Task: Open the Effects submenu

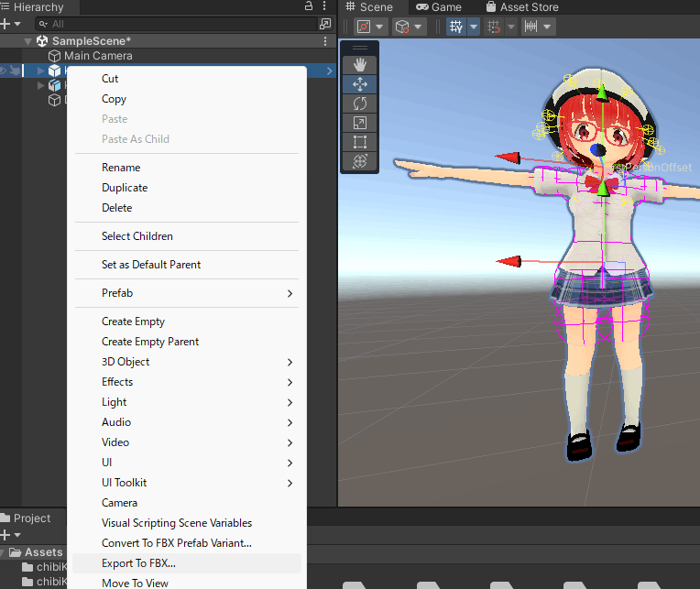Action: click(x=187, y=382)
